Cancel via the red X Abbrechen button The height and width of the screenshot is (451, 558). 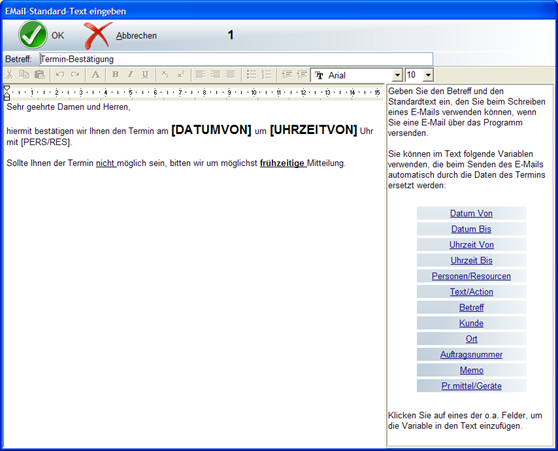pyautogui.click(x=120, y=35)
